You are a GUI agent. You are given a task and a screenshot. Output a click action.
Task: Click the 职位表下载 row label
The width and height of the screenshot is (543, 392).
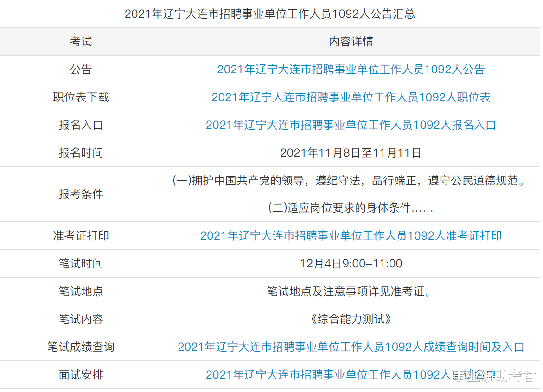(81, 97)
